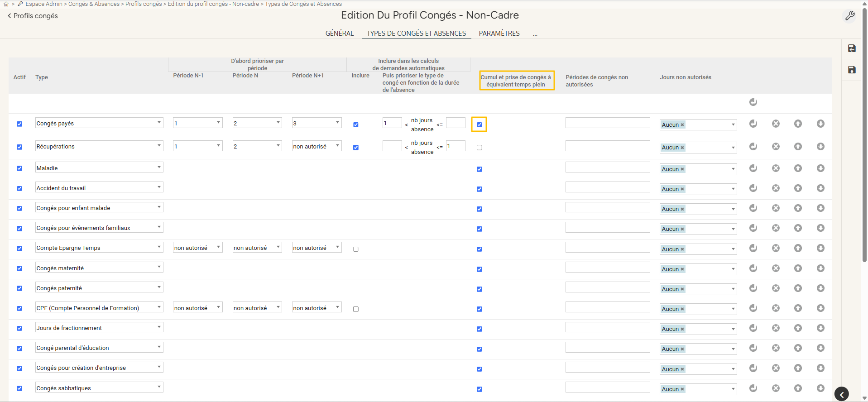Check Inclure for Compte Epargne Temps

[355, 249]
